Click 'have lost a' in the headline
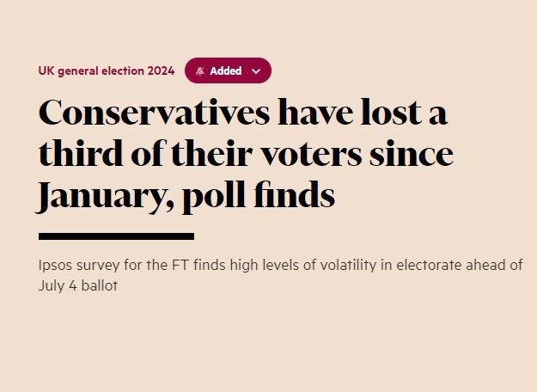This screenshot has width=537, height=392. click(x=373, y=114)
